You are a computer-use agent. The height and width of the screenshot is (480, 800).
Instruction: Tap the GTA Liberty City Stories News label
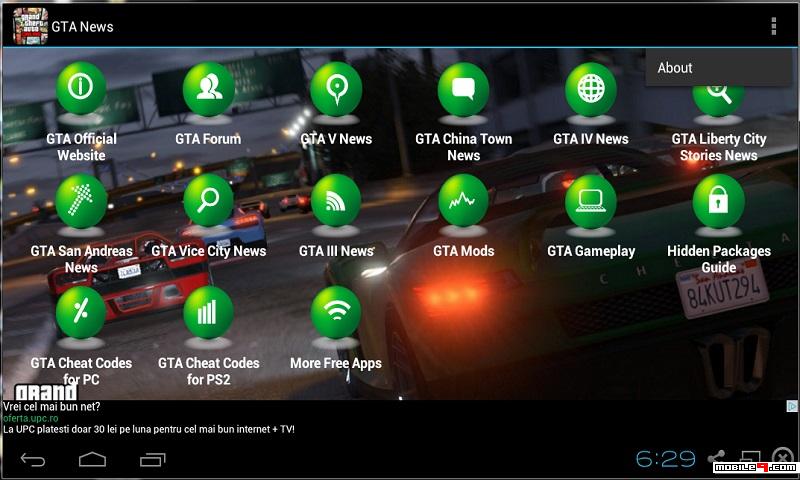[x=718, y=147]
